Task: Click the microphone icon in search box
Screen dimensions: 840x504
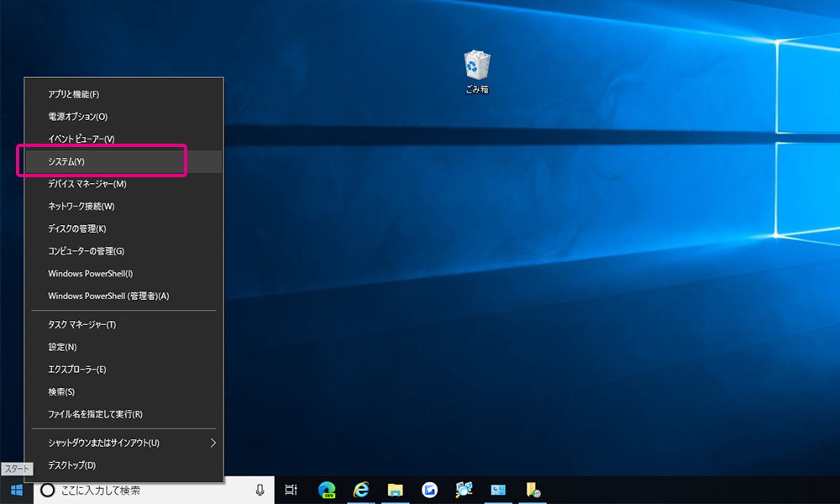Action: 260,490
